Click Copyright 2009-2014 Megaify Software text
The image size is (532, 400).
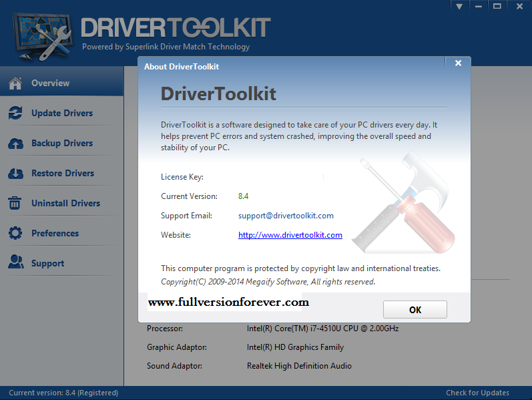pyautogui.click(x=268, y=282)
